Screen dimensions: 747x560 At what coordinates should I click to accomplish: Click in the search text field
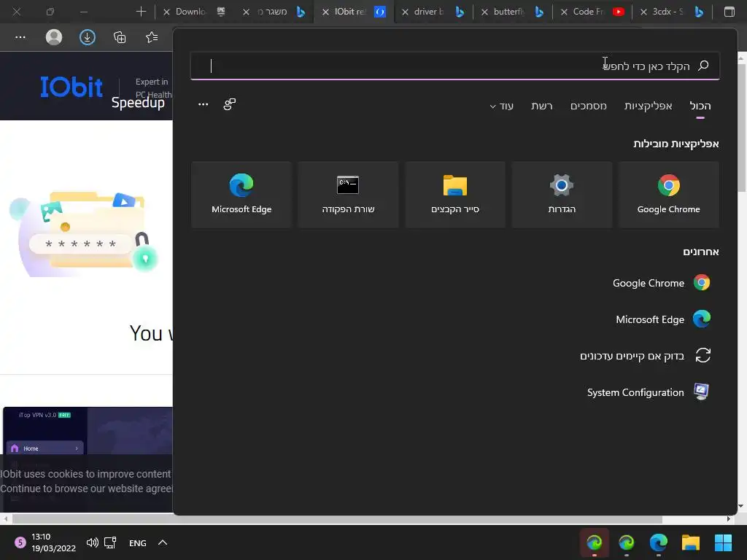click(455, 66)
